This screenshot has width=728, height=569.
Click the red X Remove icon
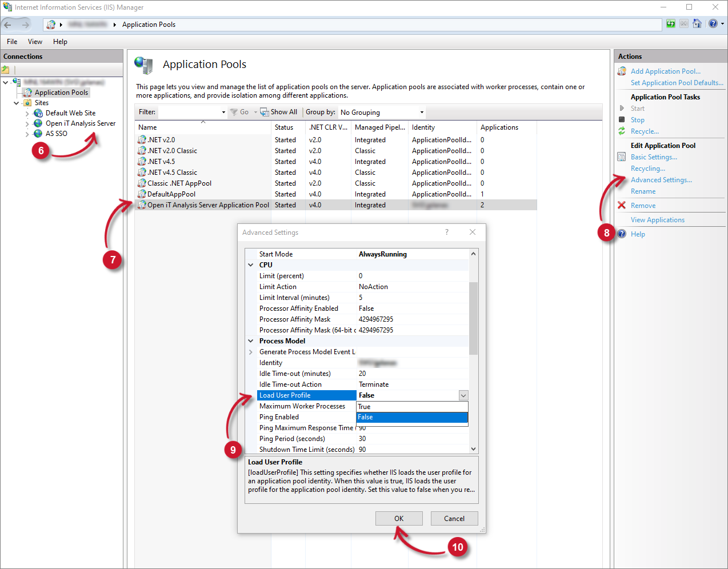pos(622,205)
